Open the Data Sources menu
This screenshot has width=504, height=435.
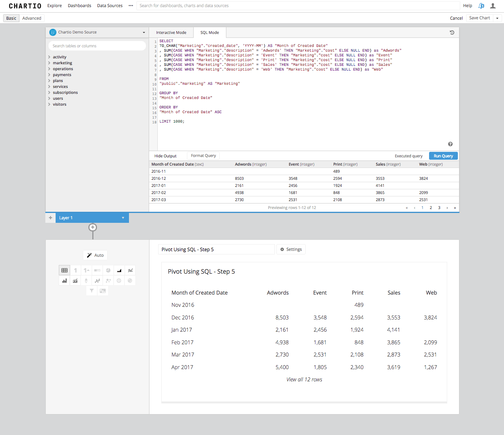[x=110, y=6]
